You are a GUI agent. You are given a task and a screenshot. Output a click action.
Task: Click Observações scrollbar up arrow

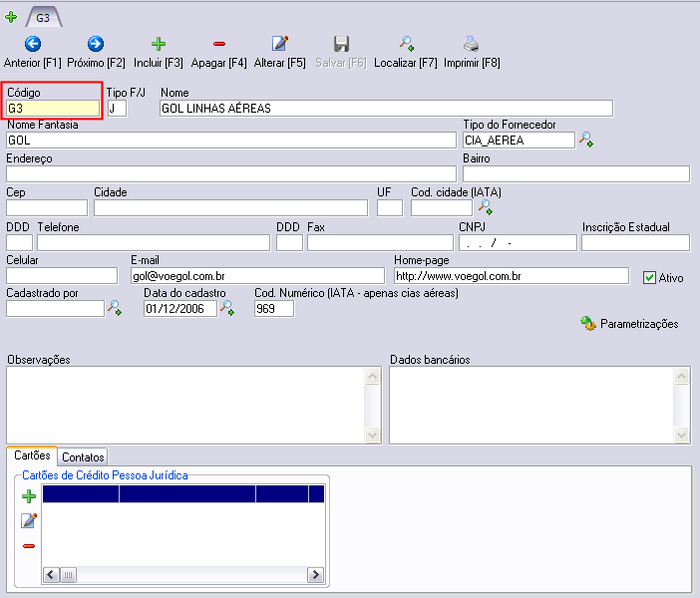click(x=372, y=376)
